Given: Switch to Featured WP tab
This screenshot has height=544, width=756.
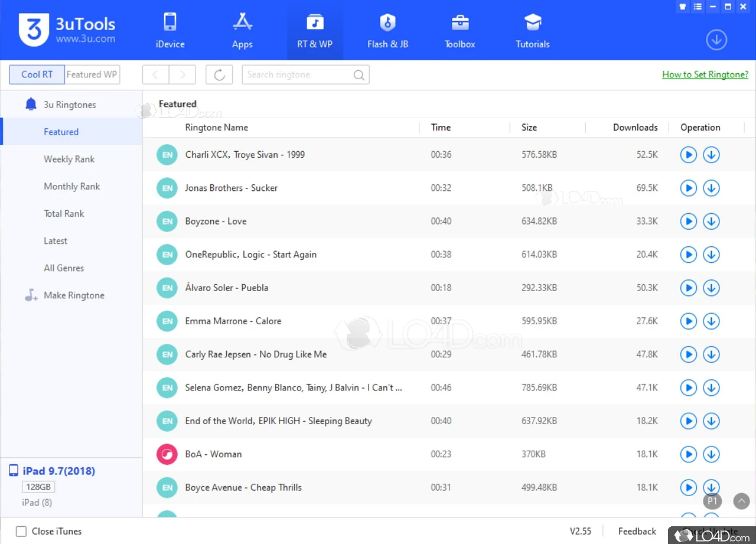Looking at the screenshot, I should point(92,75).
